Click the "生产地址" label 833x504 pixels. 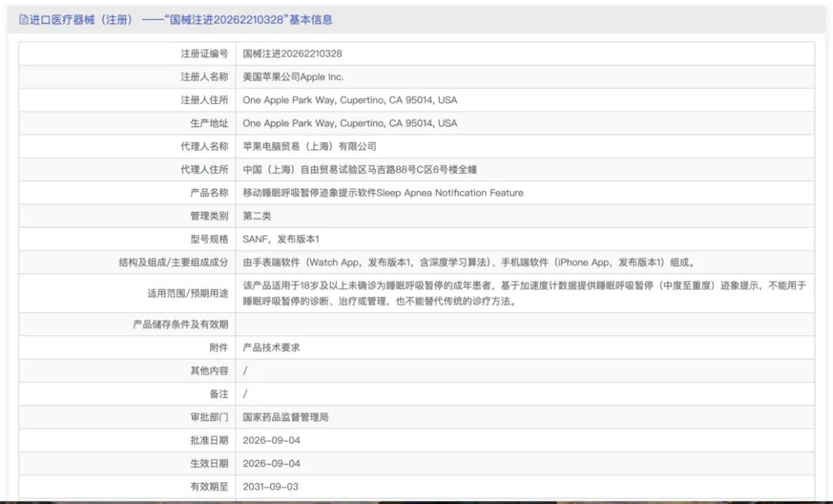pyautogui.click(x=209, y=123)
